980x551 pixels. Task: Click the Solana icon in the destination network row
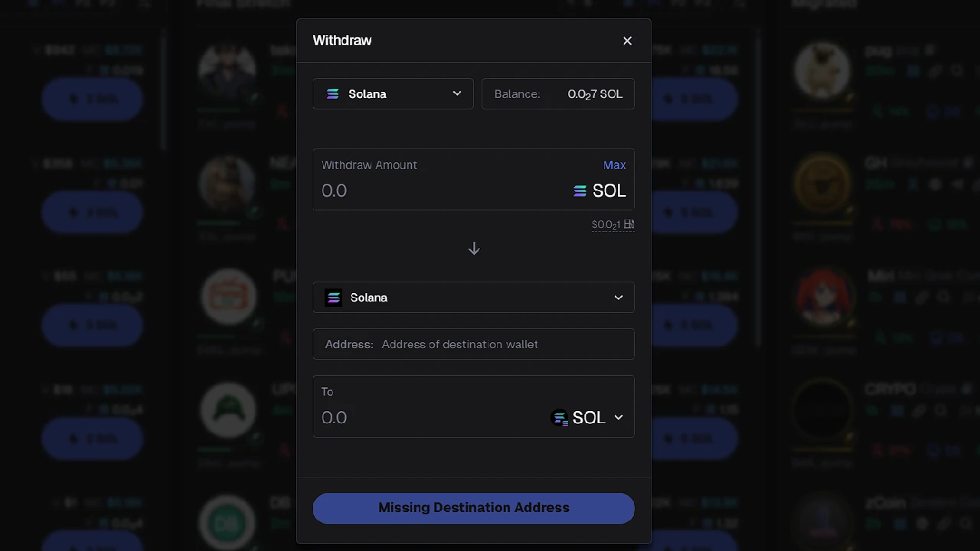click(x=333, y=297)
